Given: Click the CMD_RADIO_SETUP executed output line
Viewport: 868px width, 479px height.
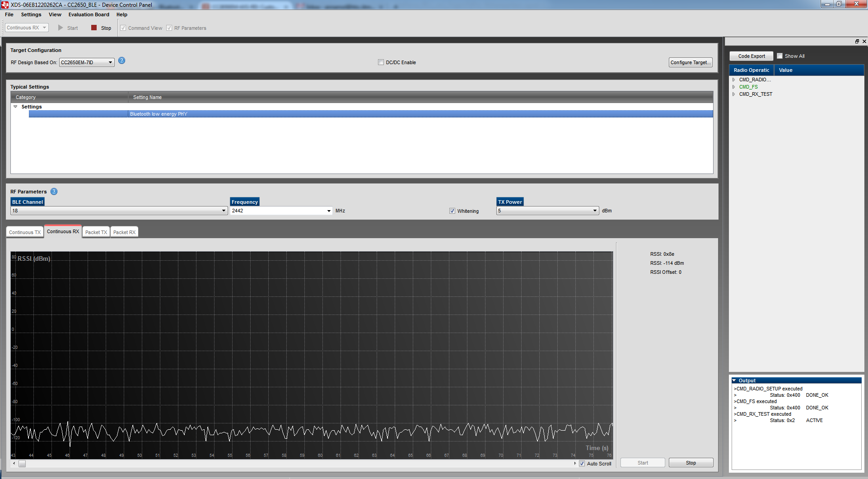Looking at the screenshot, I should tap(768, 389).
